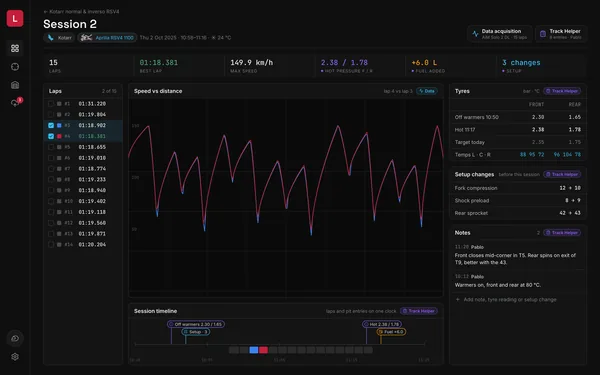The width and height of the screenshot is (600, 375).
Task: Click the Hot 11:17 tyre row
Action: click(518, 130)
